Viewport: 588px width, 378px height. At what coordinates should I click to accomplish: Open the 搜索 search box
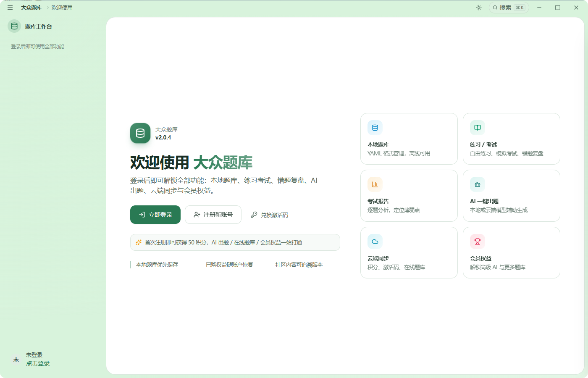click(509, 8)
